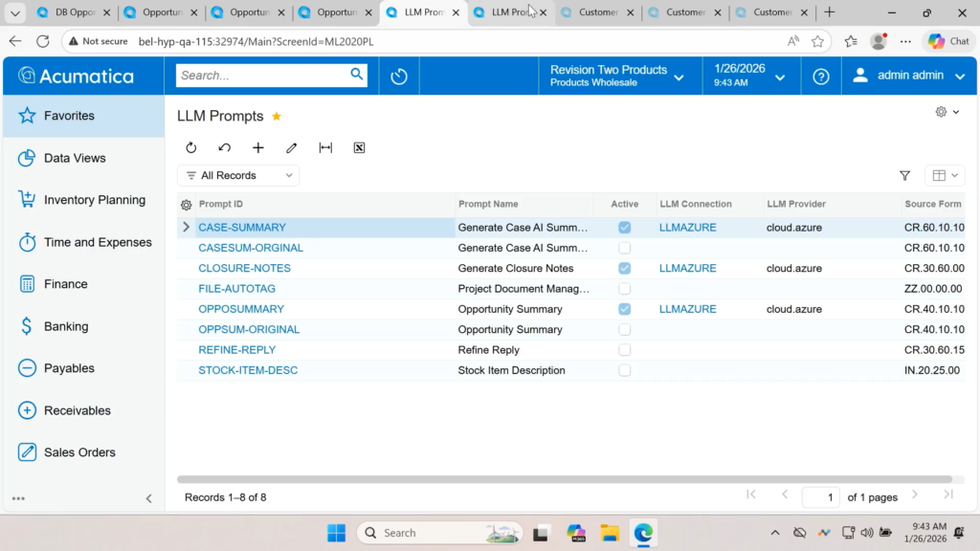Open the OPPOSUMMARY prompt link
The height and width of the screenshot is (551, 980).
241,309
